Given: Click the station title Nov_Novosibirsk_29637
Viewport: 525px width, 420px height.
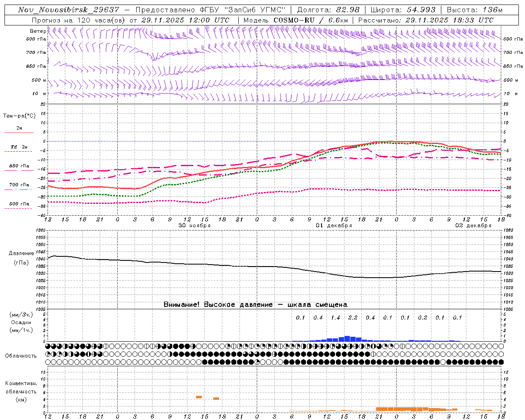Looking at the screenshot, I should pos(68,10).
